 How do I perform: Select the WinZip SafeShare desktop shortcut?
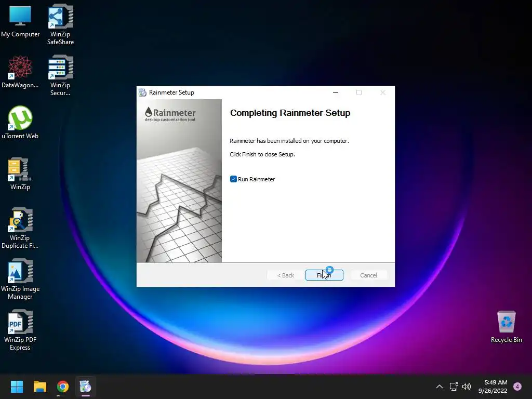(x=60, y=24)
